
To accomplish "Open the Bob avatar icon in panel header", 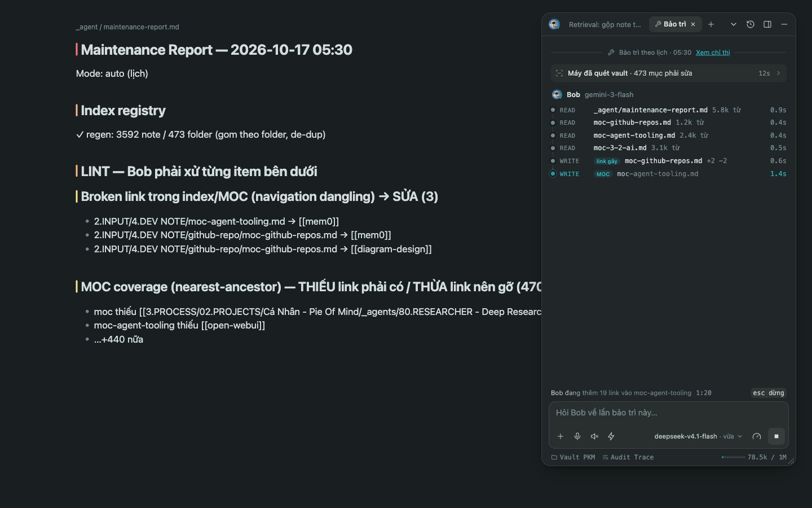I will [554, 24].
